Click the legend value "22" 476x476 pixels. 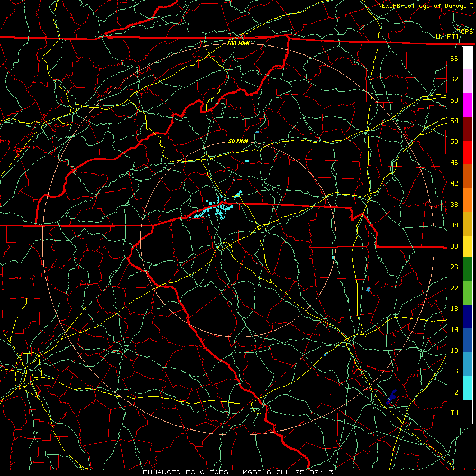point(454,288)
